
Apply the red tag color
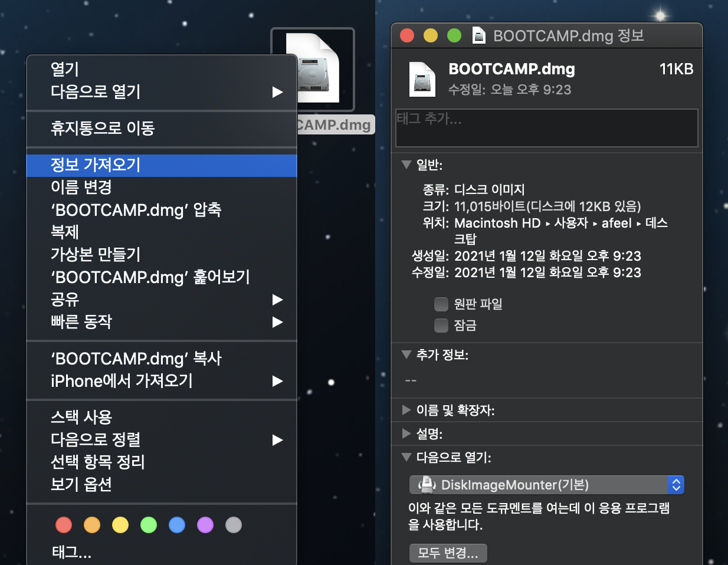click(64, 525)
